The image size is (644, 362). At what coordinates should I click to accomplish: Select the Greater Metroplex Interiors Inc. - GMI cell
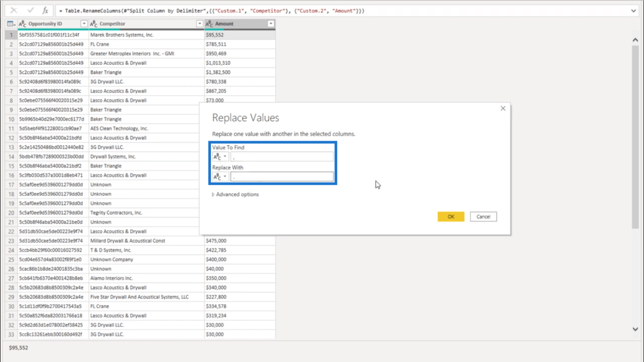[146, 54]
